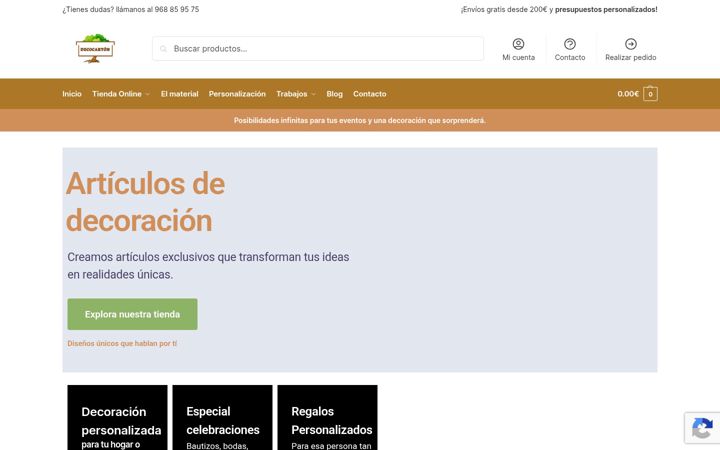Click the Realizar pedido arrow icon
The image size is (720, 450).
630,44
